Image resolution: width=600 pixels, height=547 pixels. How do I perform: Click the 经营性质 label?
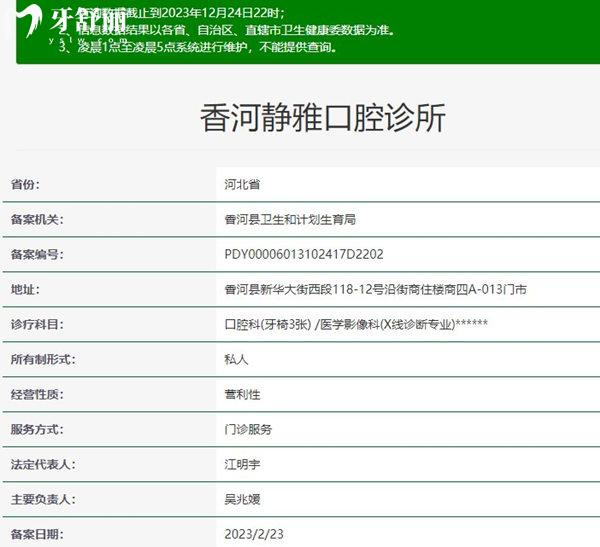click(x=37, y=395)
